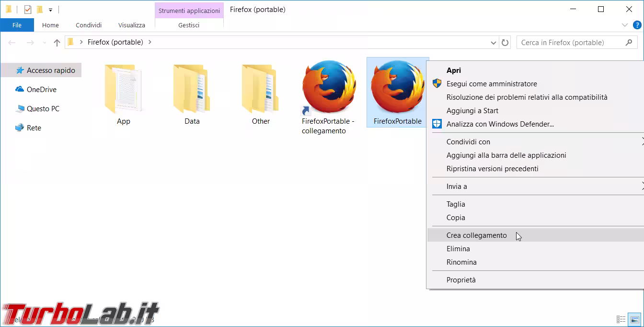Open the File menu button

tap(17, 25)
